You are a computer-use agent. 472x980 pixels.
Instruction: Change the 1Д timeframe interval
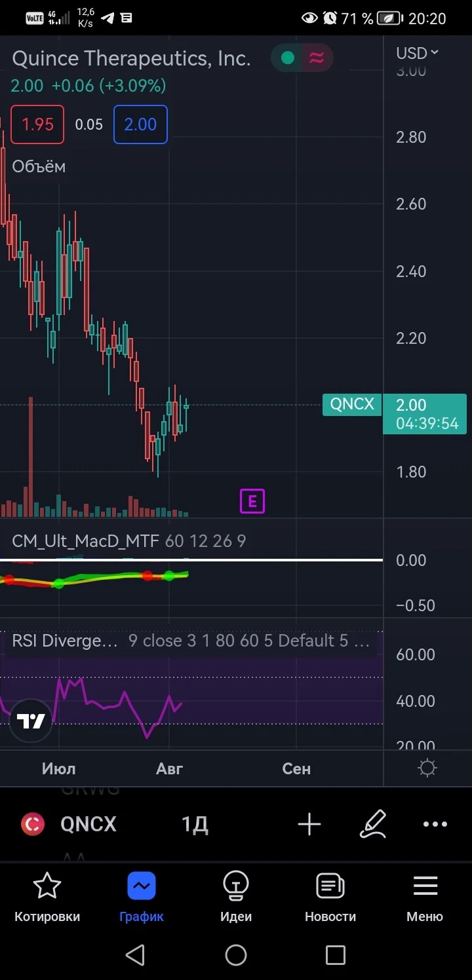click(x=195, y=824)
